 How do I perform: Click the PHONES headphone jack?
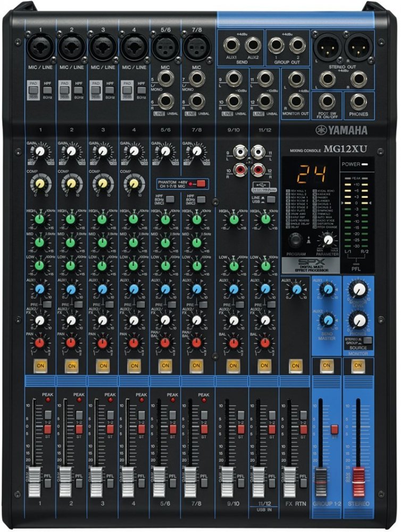click(358, 102)
